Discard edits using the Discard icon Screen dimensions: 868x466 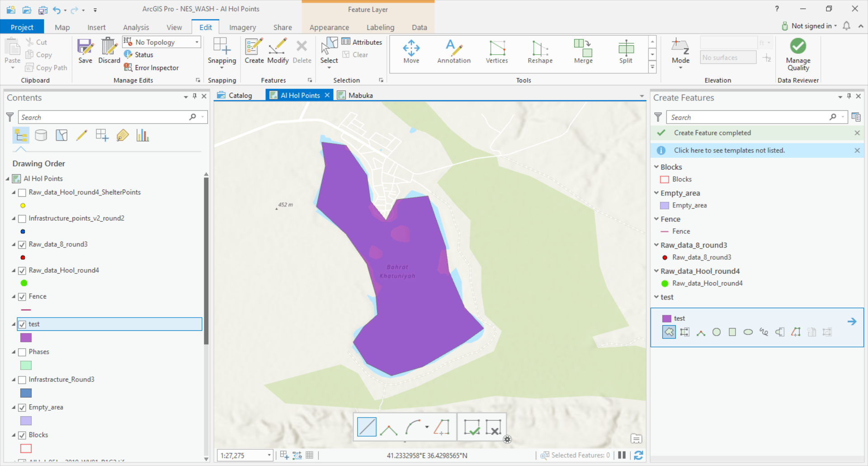click(109, 51)
